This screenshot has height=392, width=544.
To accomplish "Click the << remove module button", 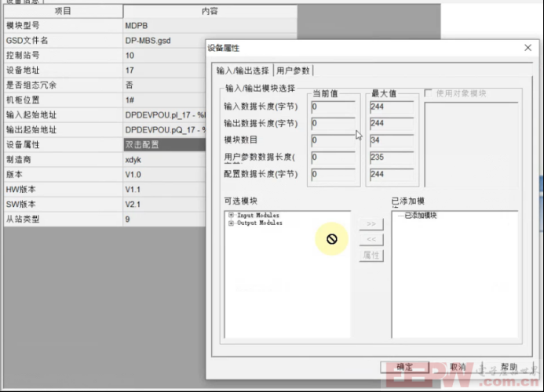I will [371, 239].
